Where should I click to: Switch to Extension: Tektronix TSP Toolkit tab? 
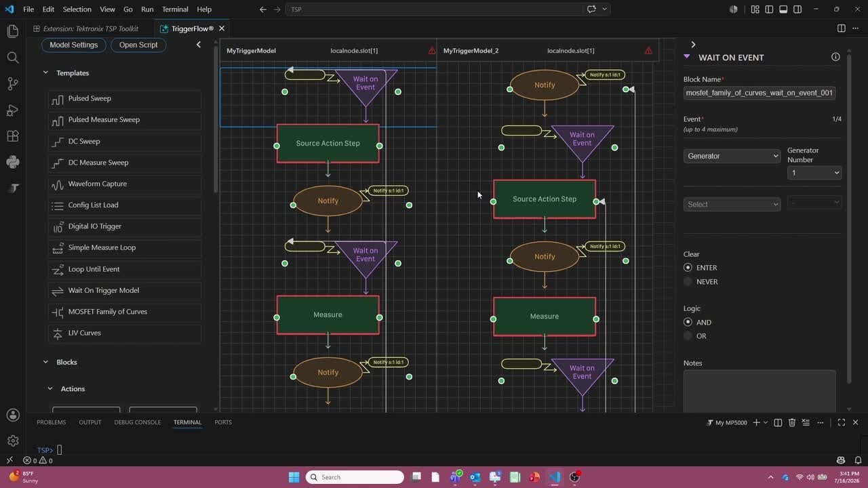point(91,28)
